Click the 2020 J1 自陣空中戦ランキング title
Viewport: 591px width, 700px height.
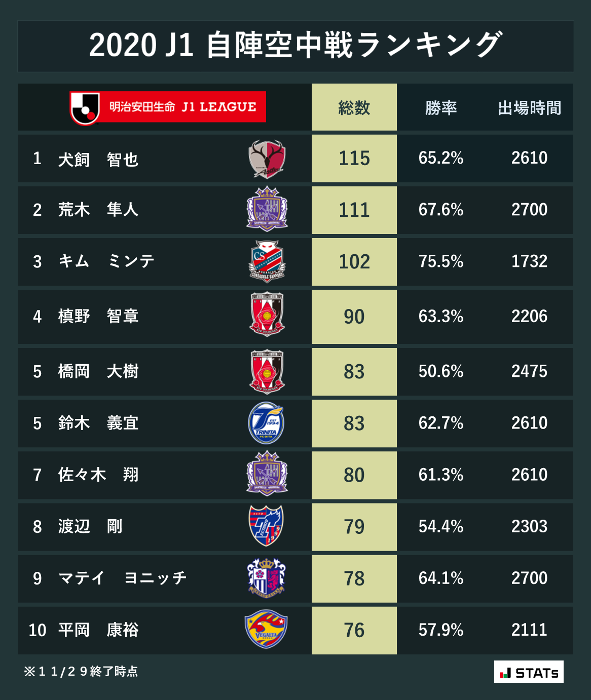pos(295,46)
